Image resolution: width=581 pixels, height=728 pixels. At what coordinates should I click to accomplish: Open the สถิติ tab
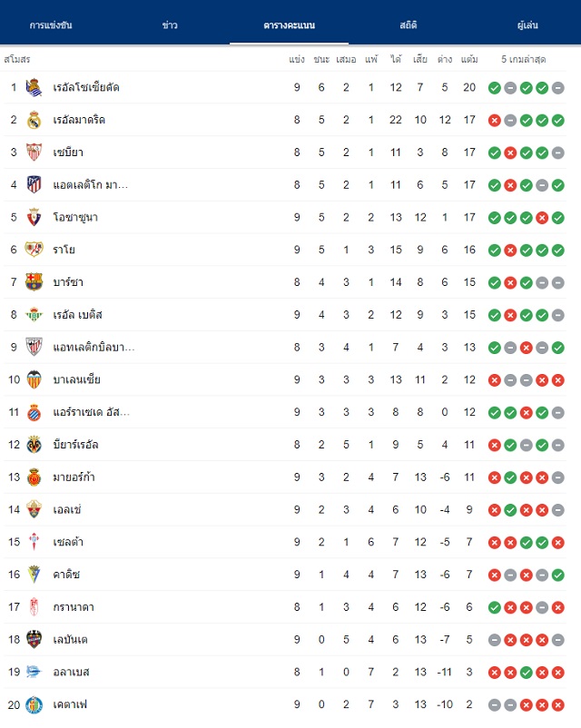pos(408,25)
